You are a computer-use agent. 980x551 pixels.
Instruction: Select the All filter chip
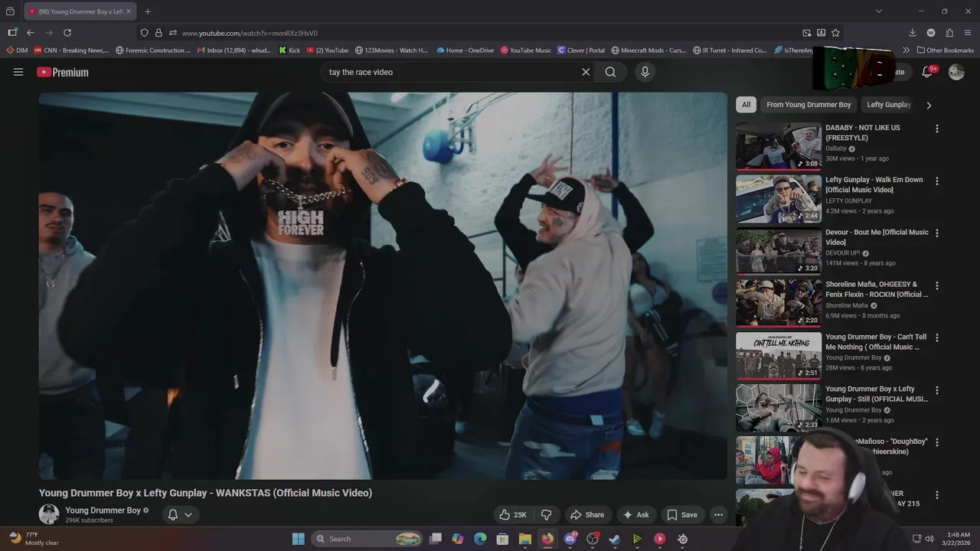746,105
